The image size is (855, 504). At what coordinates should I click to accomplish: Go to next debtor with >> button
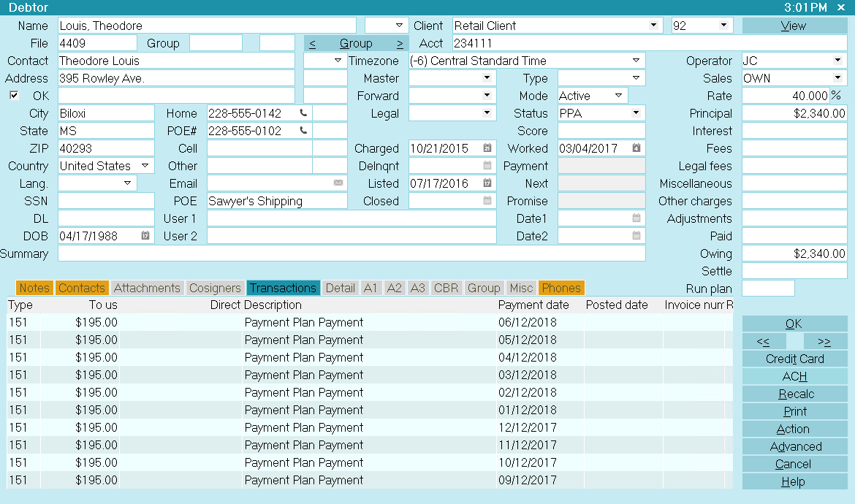[824, 341]
